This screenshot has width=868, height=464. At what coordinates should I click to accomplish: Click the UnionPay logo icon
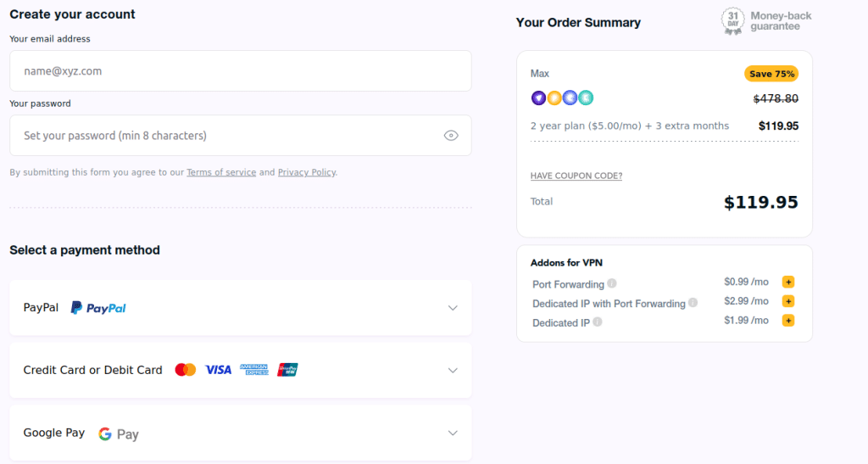tap(287, 370)
